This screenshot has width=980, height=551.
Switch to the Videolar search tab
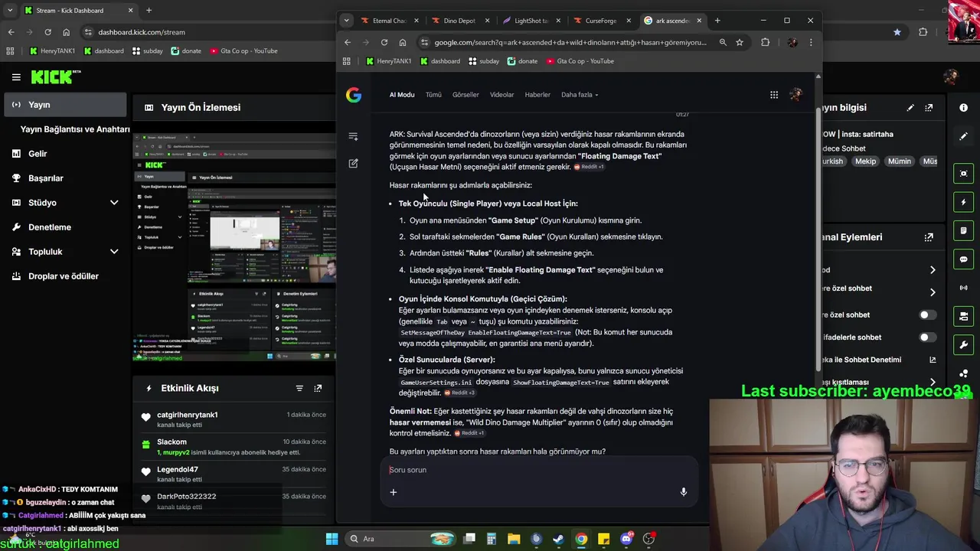tap(501, 95)
